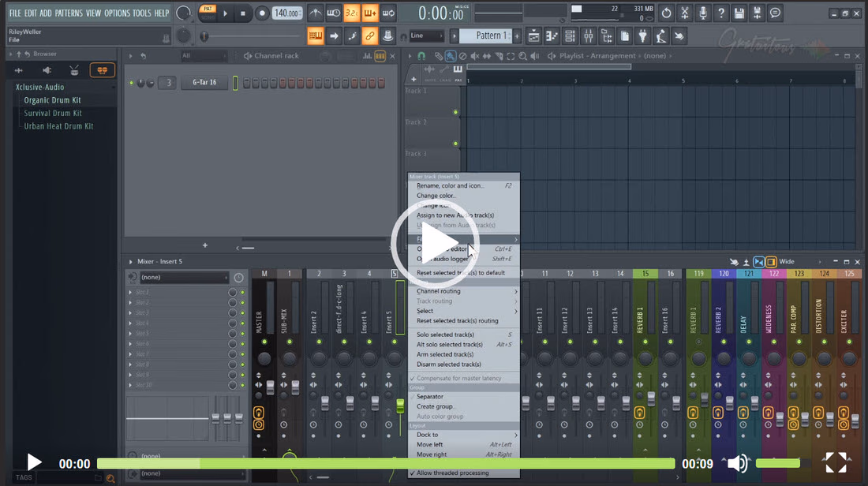This screenshot has width=868, height=486.
Task: Open mixer Wide layout dropdown
Action: pos(799,262)
